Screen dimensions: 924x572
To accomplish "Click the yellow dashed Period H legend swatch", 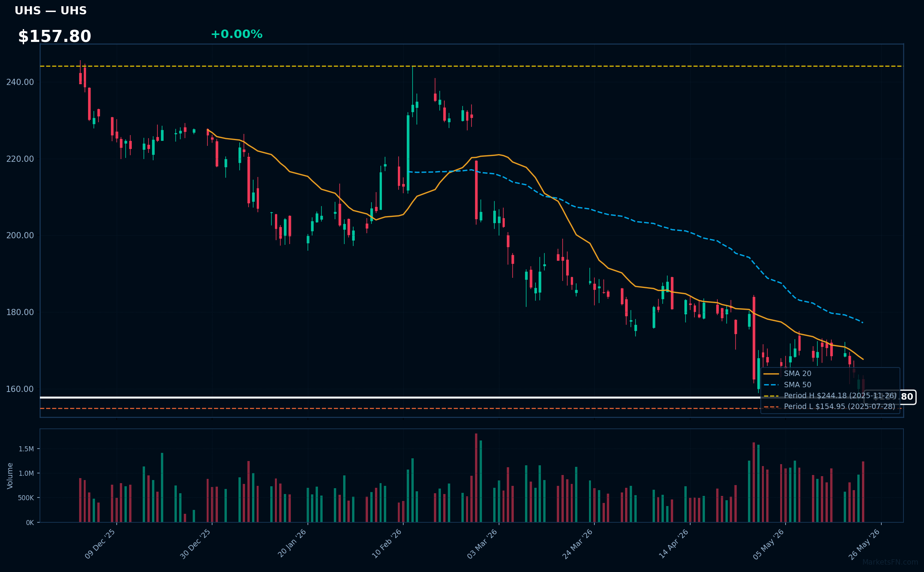I will pyautogui.click(x=771, y=396).
